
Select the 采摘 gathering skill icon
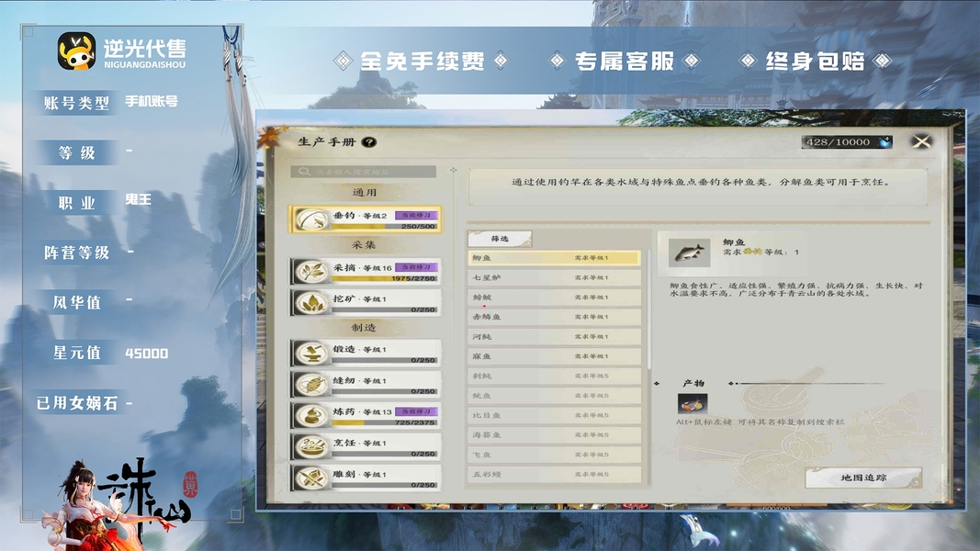310,271
